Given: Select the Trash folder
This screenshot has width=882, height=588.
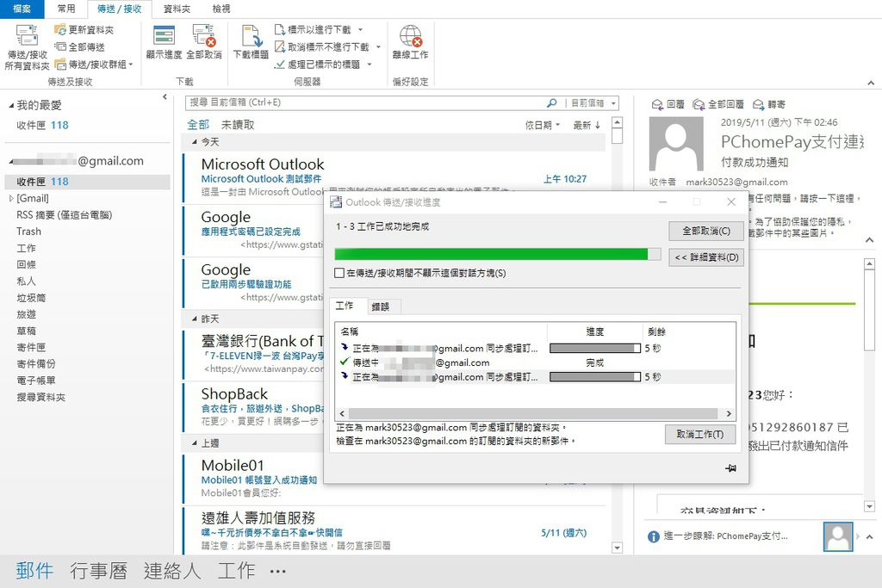Looking at the screenshot, I should pos(28,232).
